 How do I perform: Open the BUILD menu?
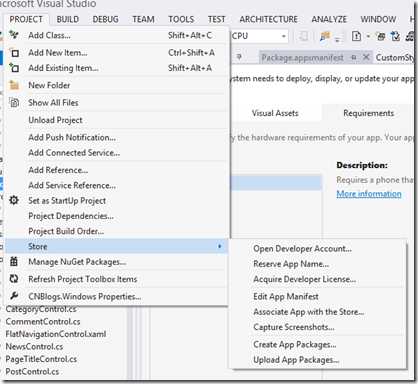68,19
